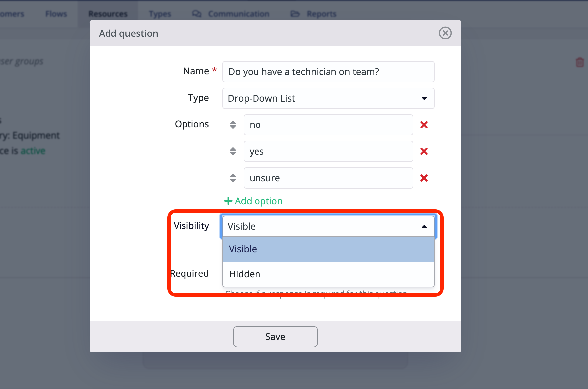The width and height of the screenshot is (588, 389).
Task: Click the reorder handle beside "no" option
Action: 233,125
